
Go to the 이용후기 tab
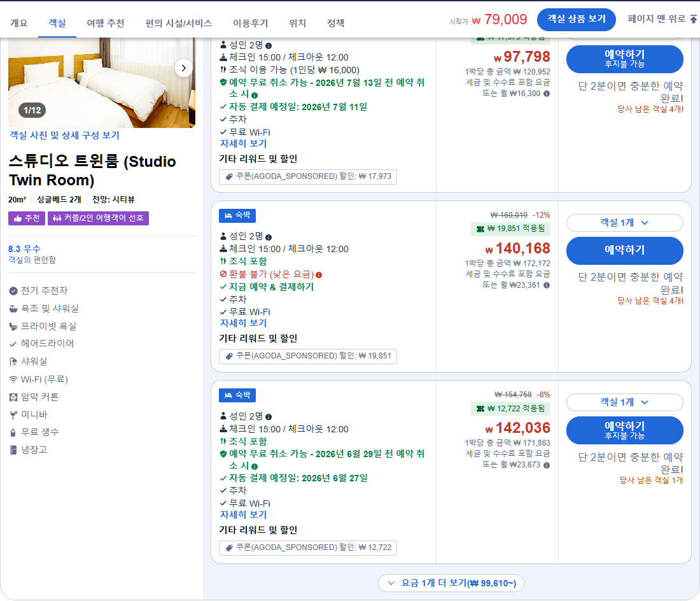tap(251, 23)
